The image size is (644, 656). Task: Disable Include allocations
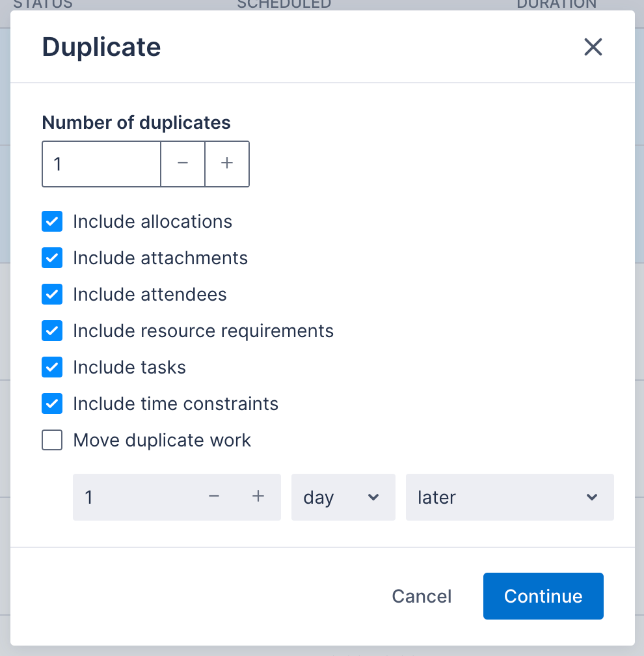pos(51,221)
